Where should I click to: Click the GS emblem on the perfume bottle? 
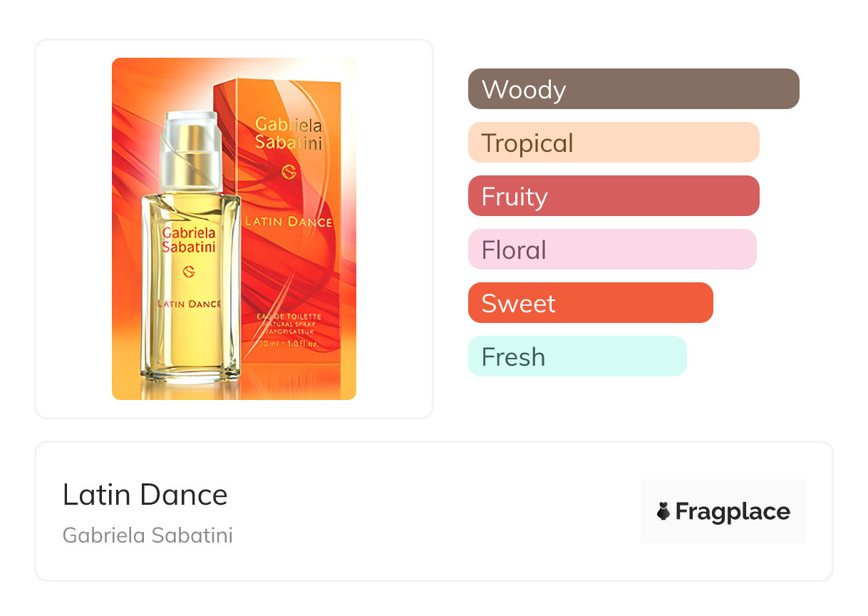[x=190, y=272]
